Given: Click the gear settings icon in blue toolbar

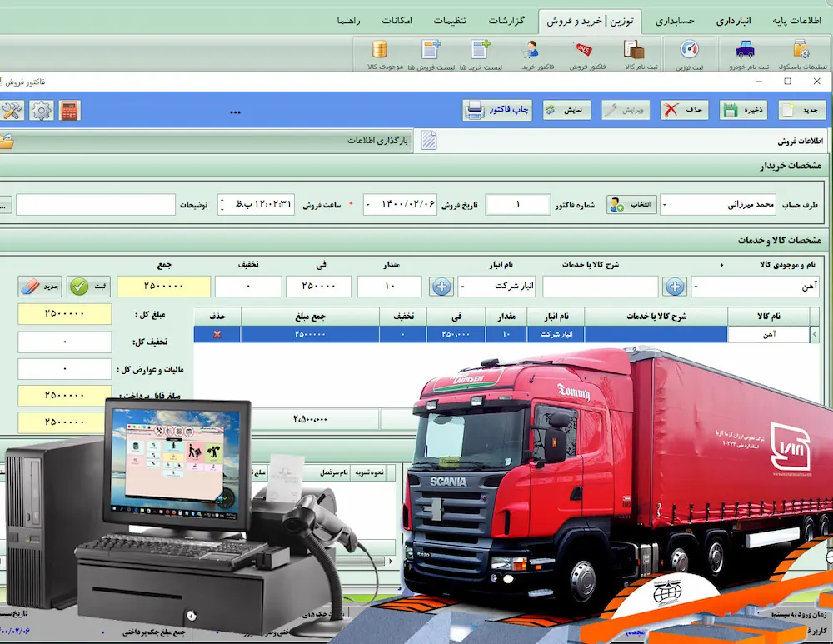Looking at the screenshot, I should click(x=42, y=111).
